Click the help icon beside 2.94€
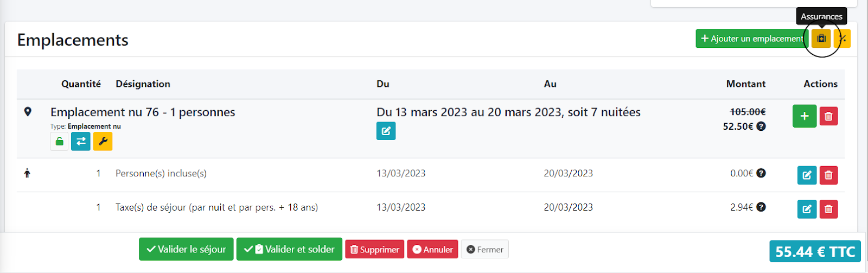868x273 pixels. pyautogui.click(x=761, y=207)
